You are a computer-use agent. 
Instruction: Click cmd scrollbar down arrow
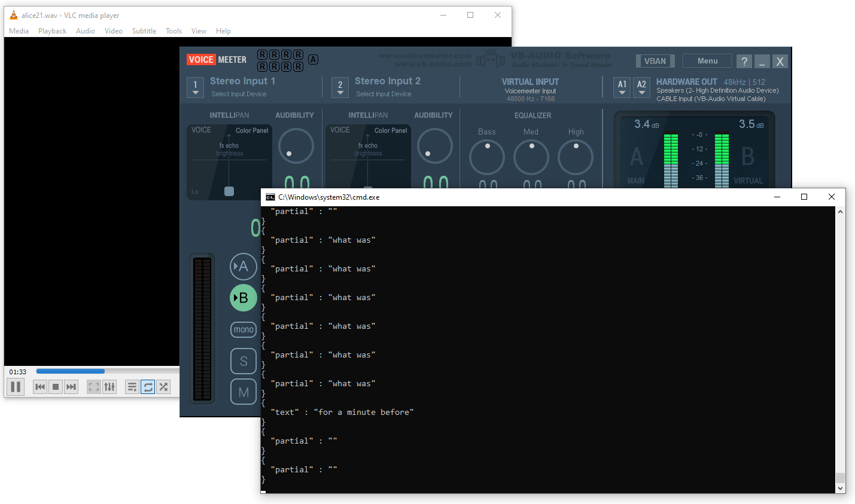840,488
